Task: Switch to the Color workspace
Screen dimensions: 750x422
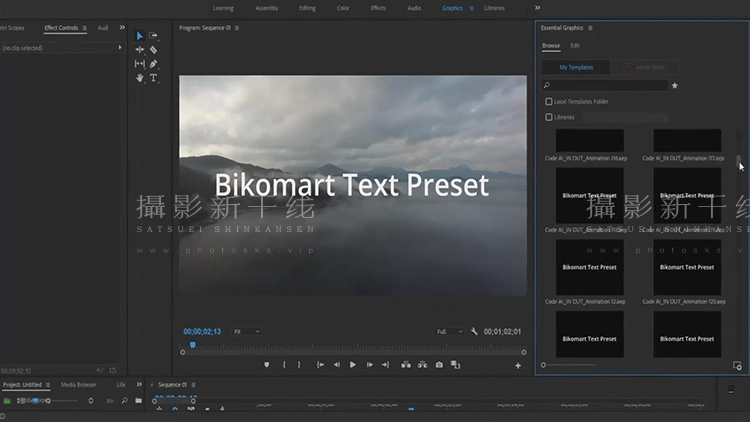Action: pyautogui.click(x=343, y=8)
